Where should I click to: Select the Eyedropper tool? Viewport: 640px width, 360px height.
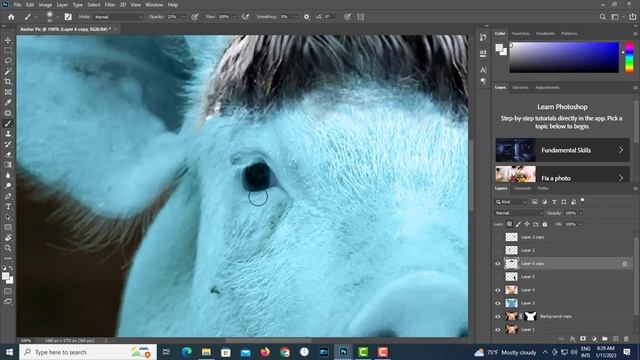[x=8, y=102]
